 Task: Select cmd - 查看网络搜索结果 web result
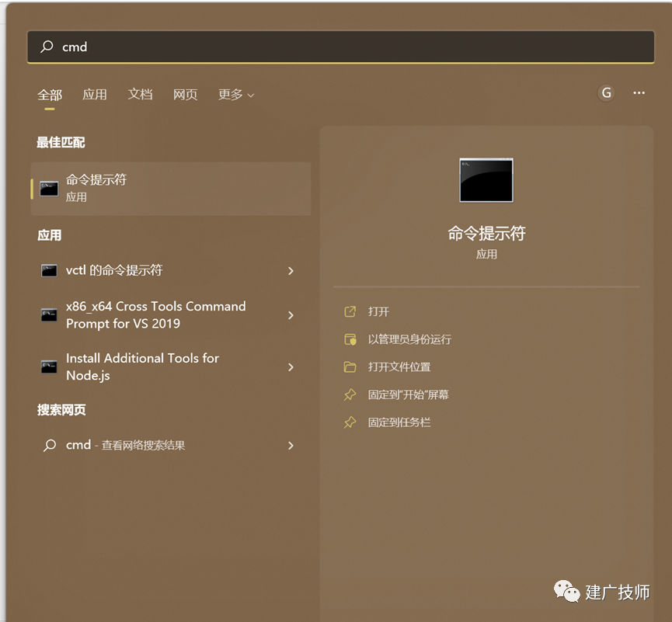click(171, 446)
